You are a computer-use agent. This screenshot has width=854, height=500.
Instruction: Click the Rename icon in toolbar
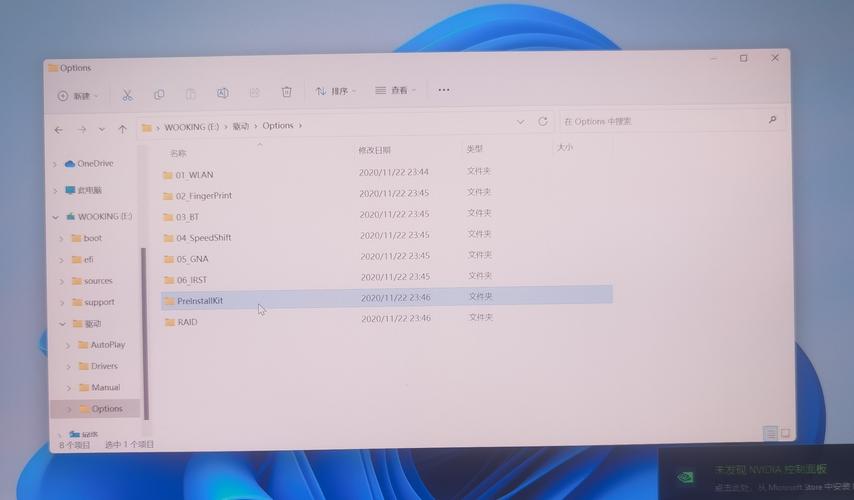(223, 93)
